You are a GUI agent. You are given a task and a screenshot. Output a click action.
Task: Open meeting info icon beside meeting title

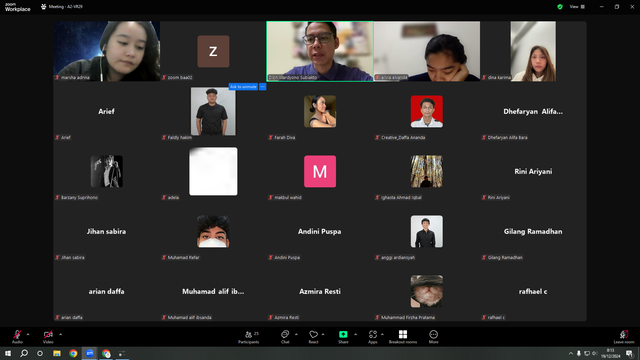[44, 7]
